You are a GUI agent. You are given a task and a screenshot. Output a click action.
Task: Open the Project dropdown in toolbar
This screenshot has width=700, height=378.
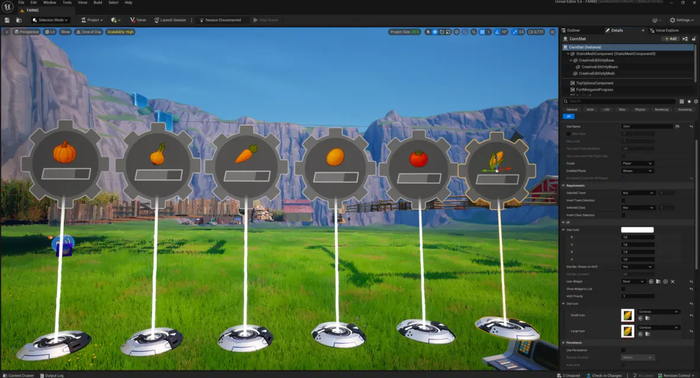point(92,20)
